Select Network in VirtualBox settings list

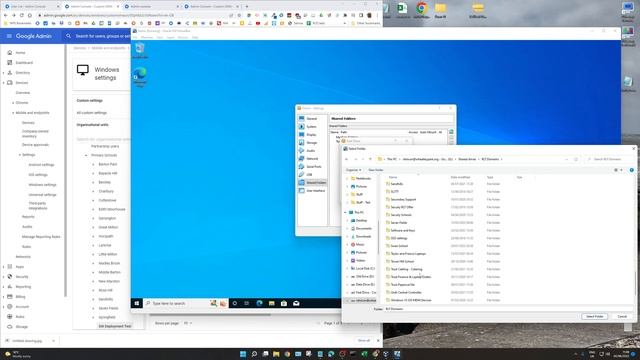(312, 159)
